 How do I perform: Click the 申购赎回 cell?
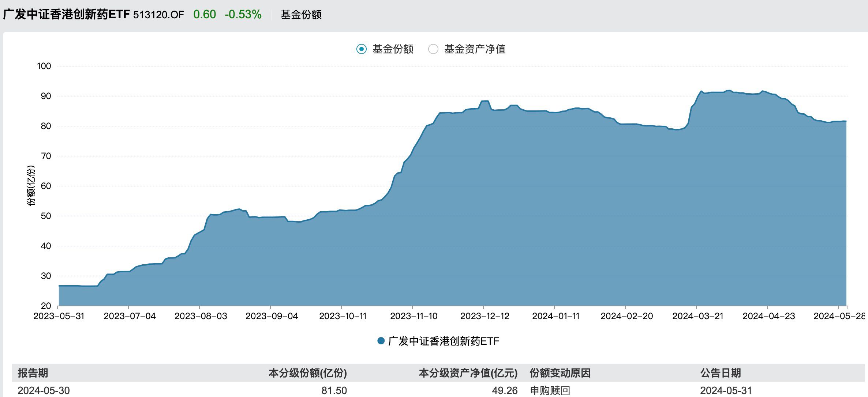pyautogui.click(x=550, y=390)
